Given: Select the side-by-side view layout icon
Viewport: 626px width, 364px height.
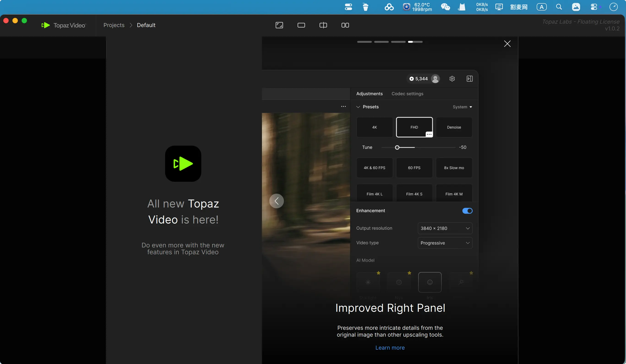Looking at the screenshot, I should click(x=345, y=25).
